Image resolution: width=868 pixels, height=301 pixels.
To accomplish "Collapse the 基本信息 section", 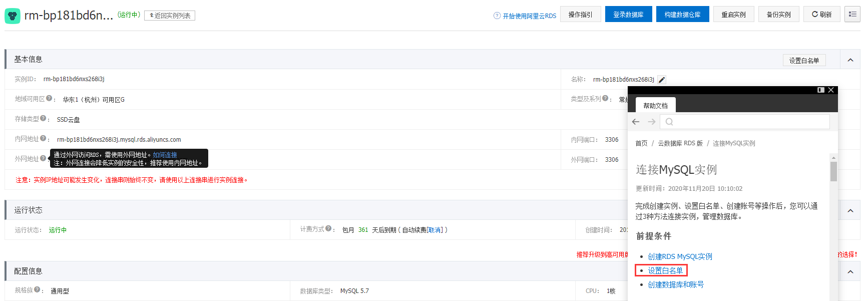I will (850, 60).
